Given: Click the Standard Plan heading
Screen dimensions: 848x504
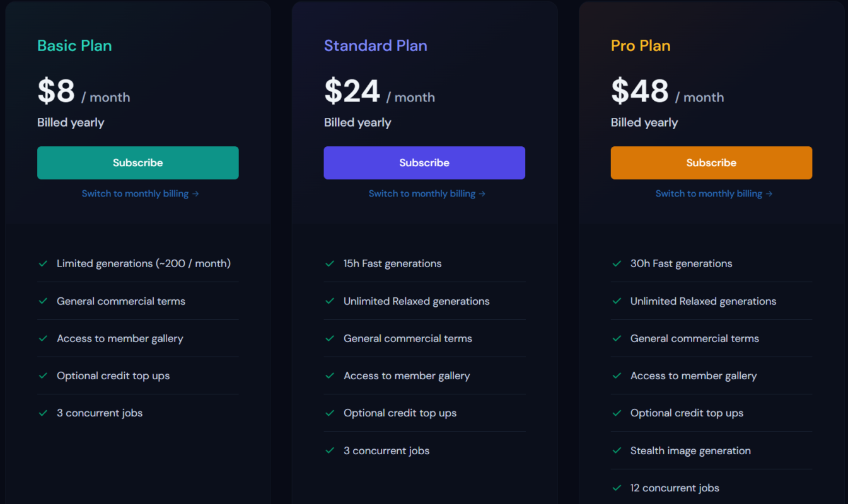Looking at the screenshot, I should point(375,45).
